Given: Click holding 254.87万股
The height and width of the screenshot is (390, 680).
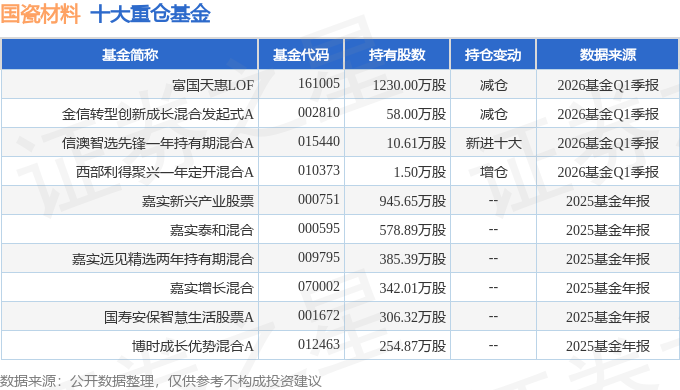Looking at the screenshot, I should click(413, 346).
